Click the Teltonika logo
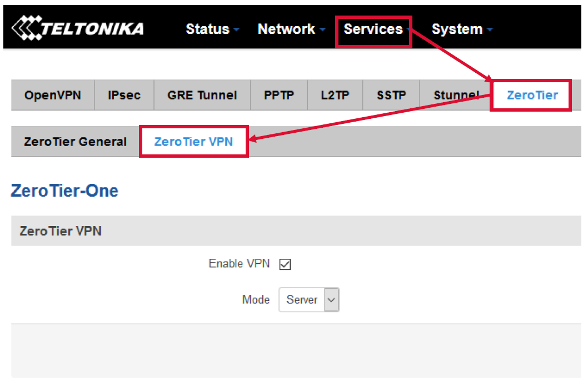588x386 pixels. (78, 28)
